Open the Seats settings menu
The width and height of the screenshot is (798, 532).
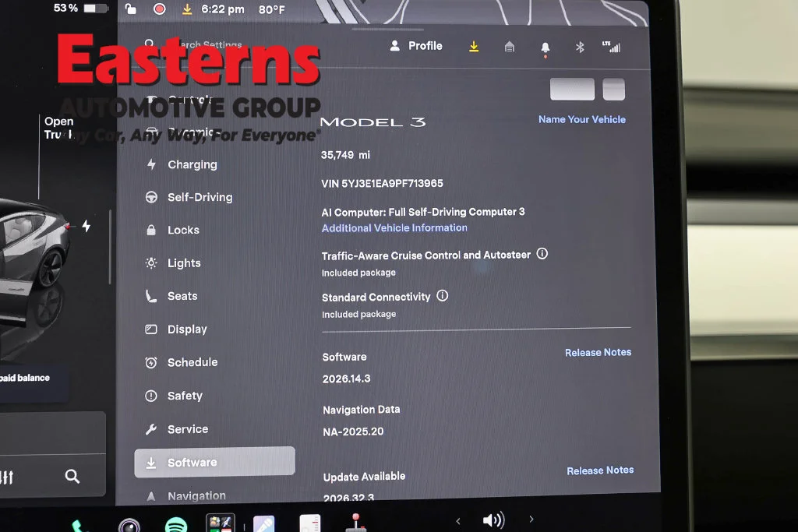point(171,296)
